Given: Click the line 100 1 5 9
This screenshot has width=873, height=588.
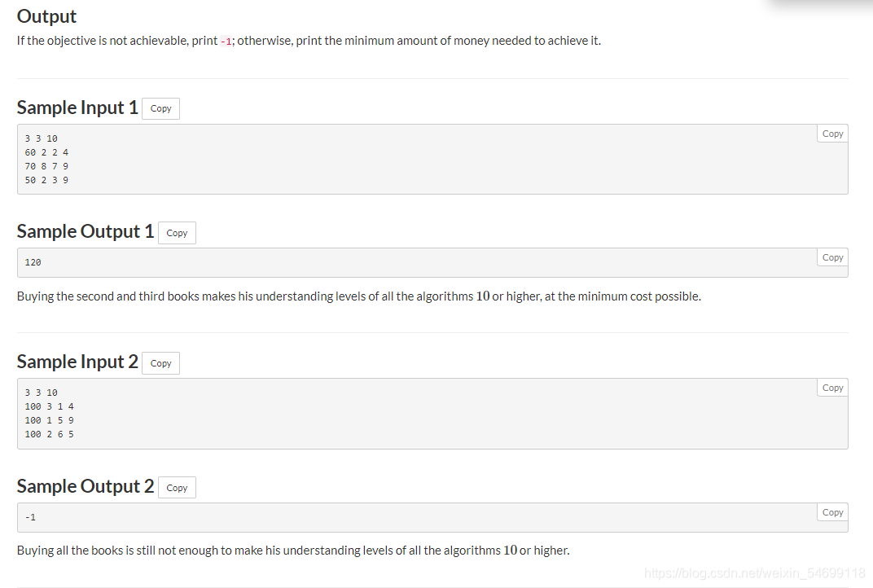Looking at the screenshot, I should pyautogui.click(x=49, y=420).
